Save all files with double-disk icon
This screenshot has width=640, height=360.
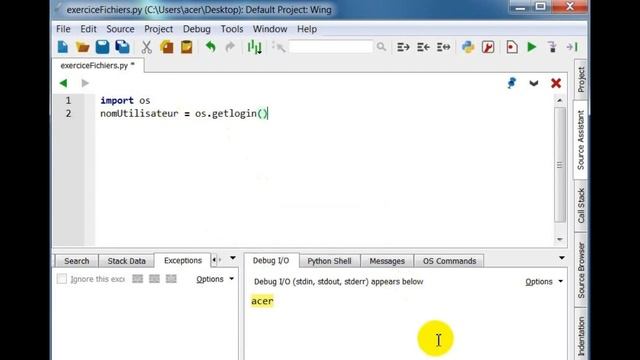coord(122,47)
